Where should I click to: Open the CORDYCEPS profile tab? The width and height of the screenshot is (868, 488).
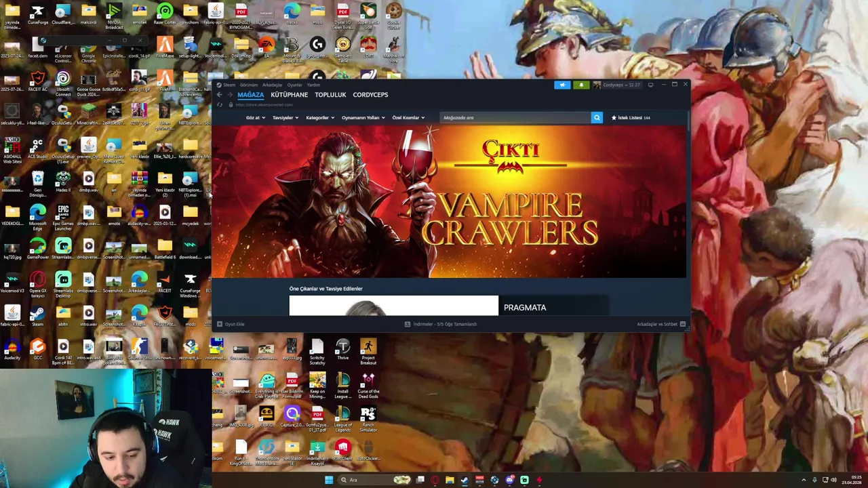coord(370,95)
